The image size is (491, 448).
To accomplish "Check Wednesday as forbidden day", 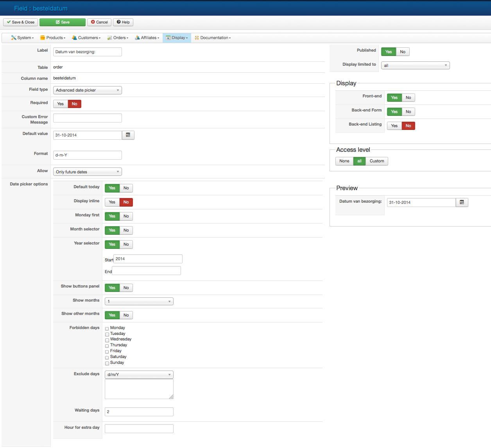I will (x=107, y=340).
